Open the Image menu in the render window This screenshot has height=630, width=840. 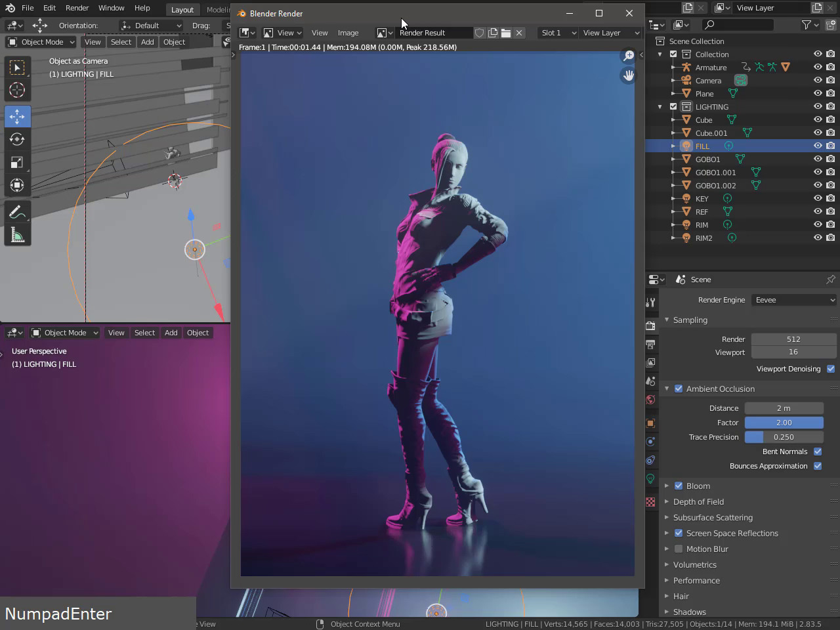point(348,33)
